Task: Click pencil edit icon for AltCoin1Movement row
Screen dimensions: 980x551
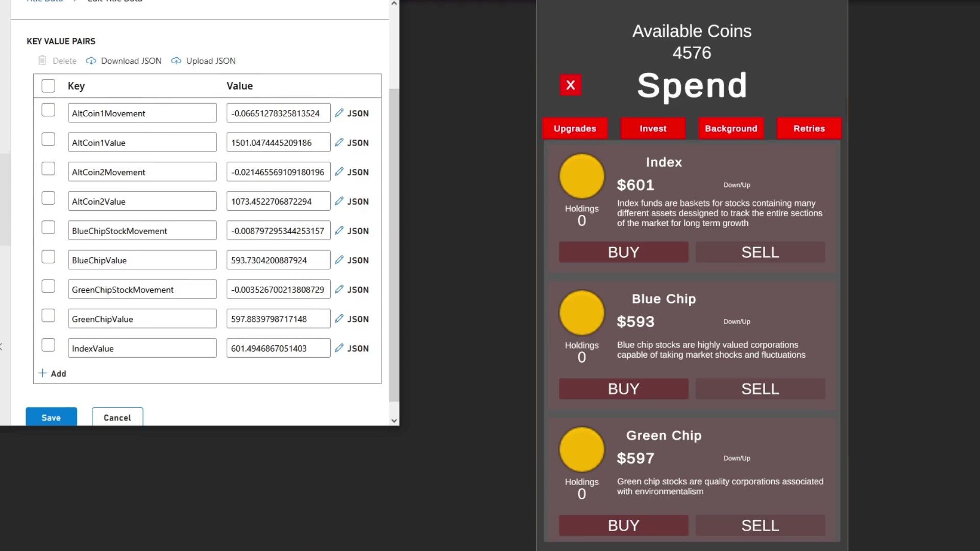Action: pos(339,113)
